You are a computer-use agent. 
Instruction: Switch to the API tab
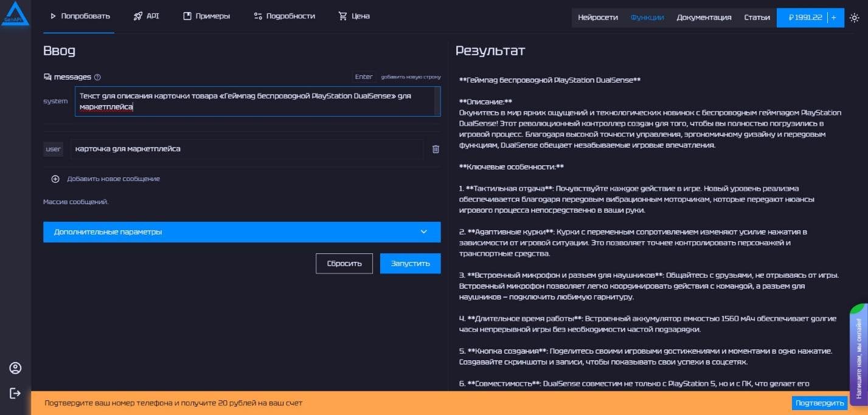(x=146, y=16)
